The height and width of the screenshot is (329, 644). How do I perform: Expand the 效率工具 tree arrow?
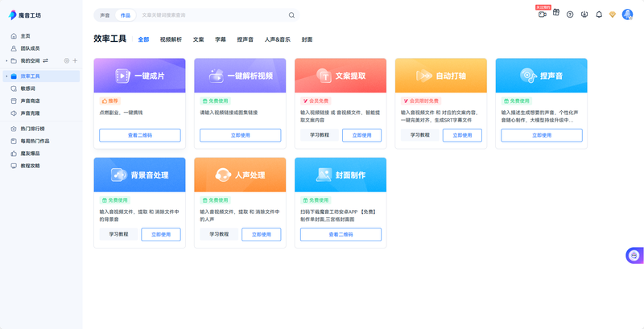pyautogui.click(x=6, y=76)
